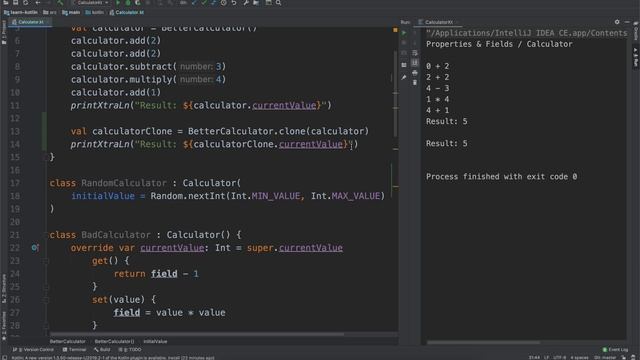Click the learn-kotlin breadcrumb in the navigation bar
The height and width of the screenshot is (360, 640).
click(x=20, y=12)
